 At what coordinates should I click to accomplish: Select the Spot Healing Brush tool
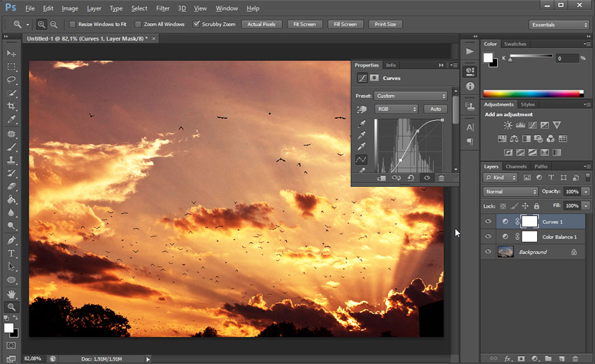click(x=12, y=134)
